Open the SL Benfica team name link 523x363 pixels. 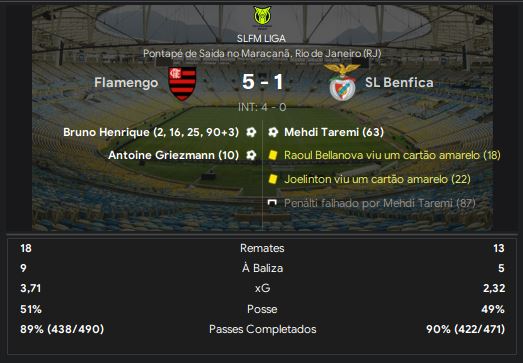point(399,82)
